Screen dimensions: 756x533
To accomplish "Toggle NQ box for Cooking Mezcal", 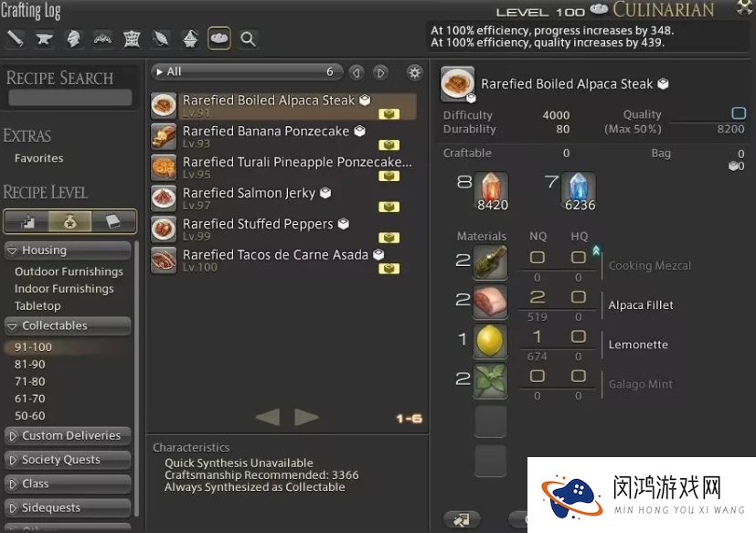I will [x=538, y=258].
